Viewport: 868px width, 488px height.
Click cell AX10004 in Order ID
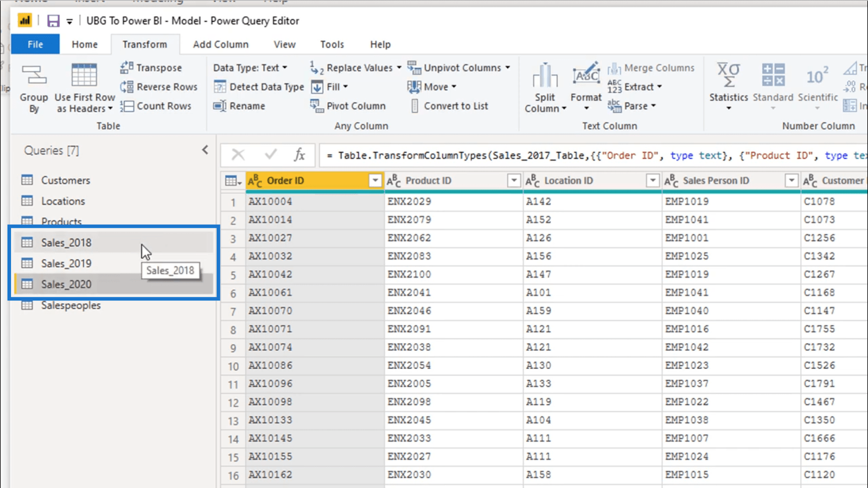point(315,202)
